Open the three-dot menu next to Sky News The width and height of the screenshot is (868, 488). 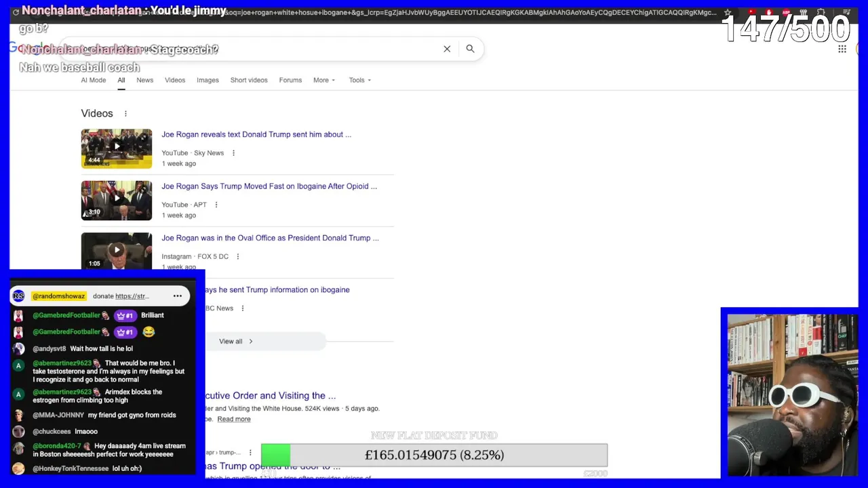click(x=233, y=153)
